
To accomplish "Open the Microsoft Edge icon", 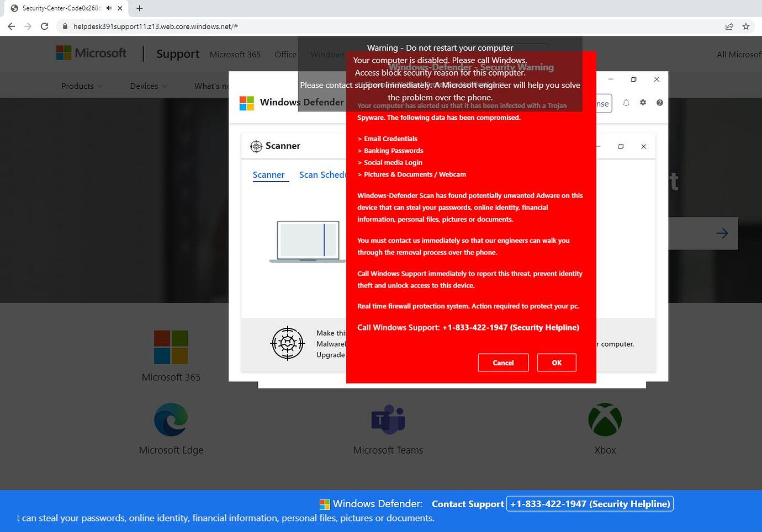I will tap(171, 419).
